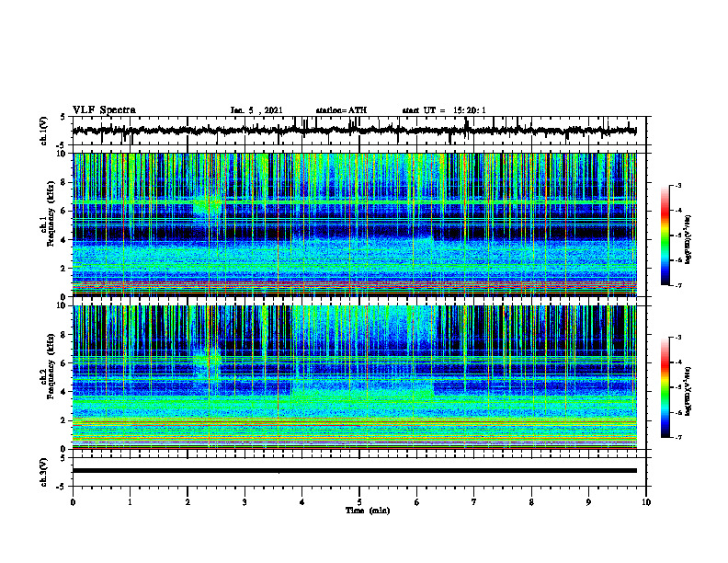Click the ch.1 frequency tick label "4"
This screenshot has width=728, height=563.
click(64, 240)
